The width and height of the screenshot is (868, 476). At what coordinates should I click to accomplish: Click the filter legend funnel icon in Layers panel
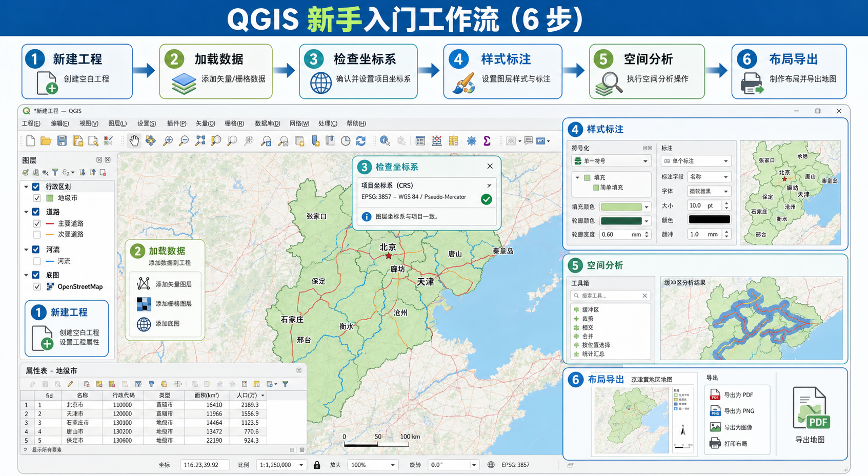55,172
